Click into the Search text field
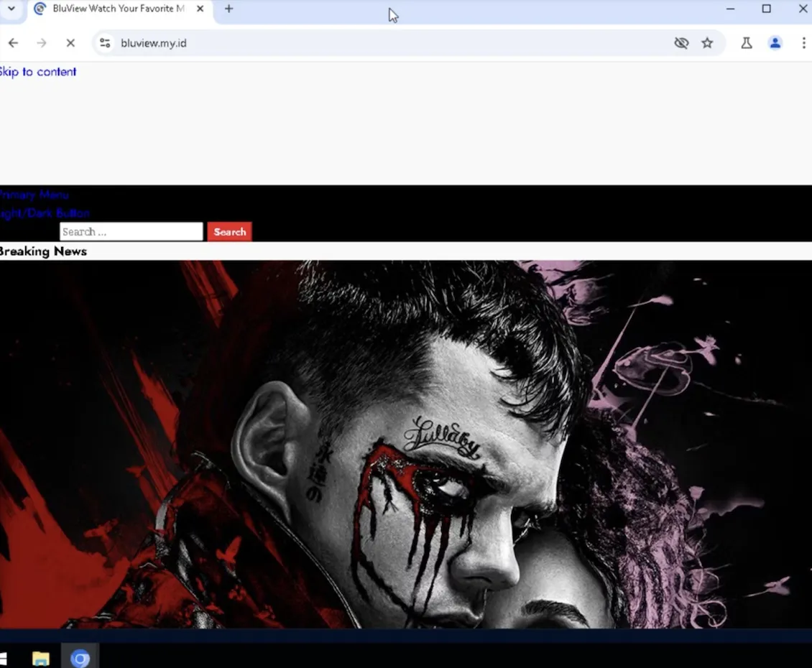 pyautogui.click(x=131, y=232)
